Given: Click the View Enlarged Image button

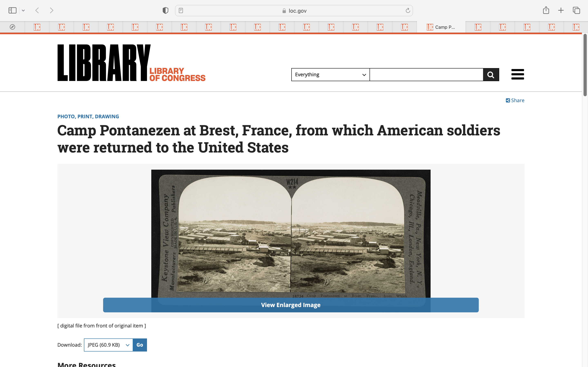Looking at the screenshot, I should pyautogui.click(x=291, y=305).
